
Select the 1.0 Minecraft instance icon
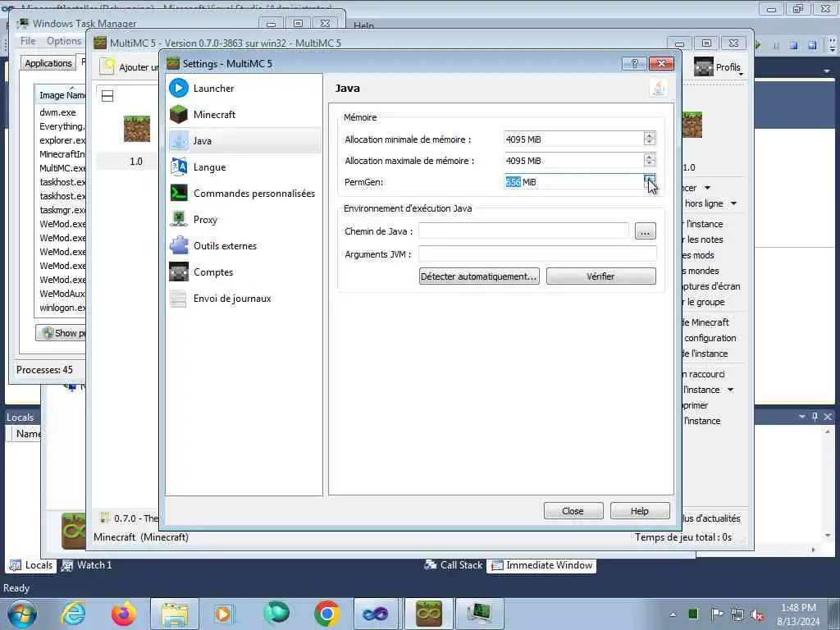137,129
